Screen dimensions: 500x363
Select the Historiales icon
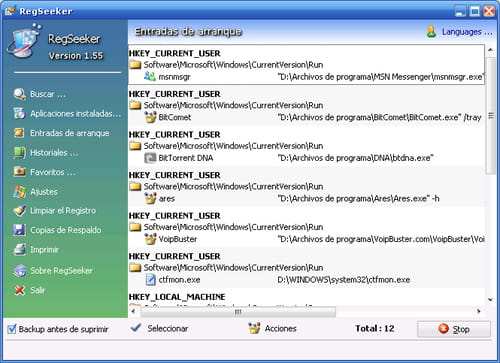(19, 152)
